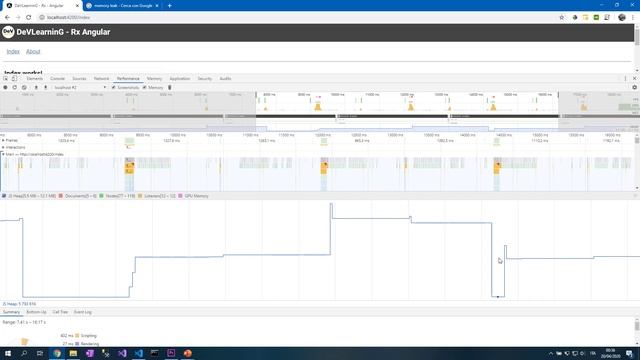Switch to the Console tab
640x360 pixels.
point(58,78)
